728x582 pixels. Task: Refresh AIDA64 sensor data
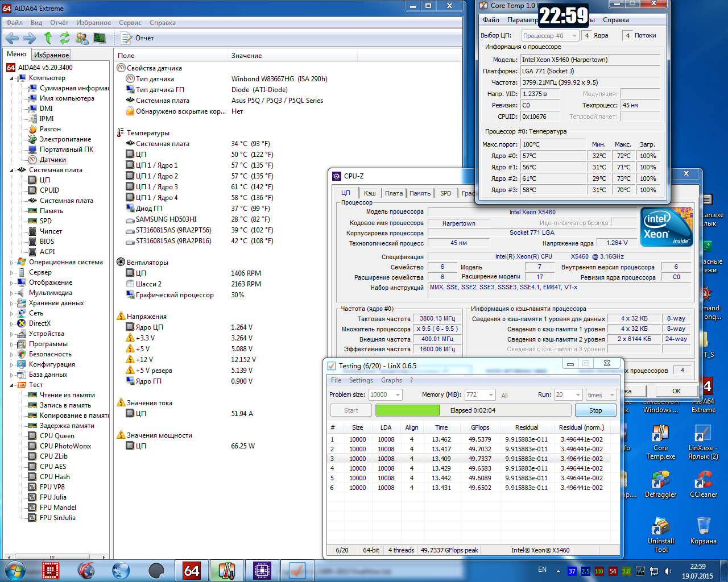click(x=64, y=38)
